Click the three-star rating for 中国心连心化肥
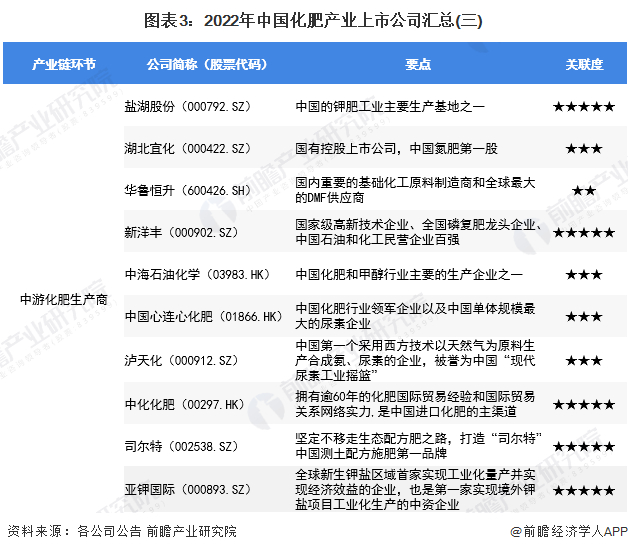628x552 pixels. pos(584,316)
